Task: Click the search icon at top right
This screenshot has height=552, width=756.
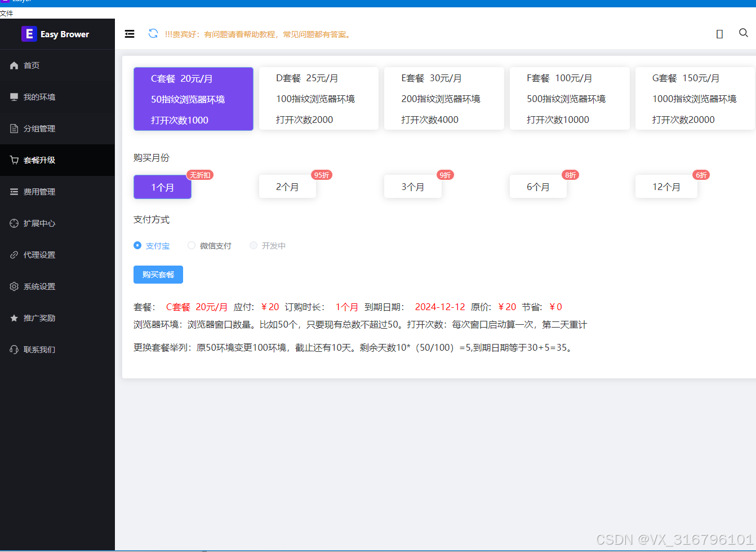Action: point(743,33)
